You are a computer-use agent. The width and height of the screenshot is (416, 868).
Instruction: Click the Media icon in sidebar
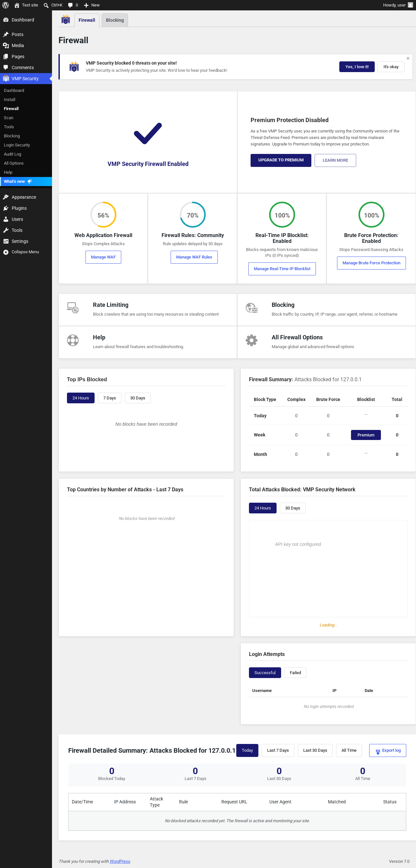(6, 45)
